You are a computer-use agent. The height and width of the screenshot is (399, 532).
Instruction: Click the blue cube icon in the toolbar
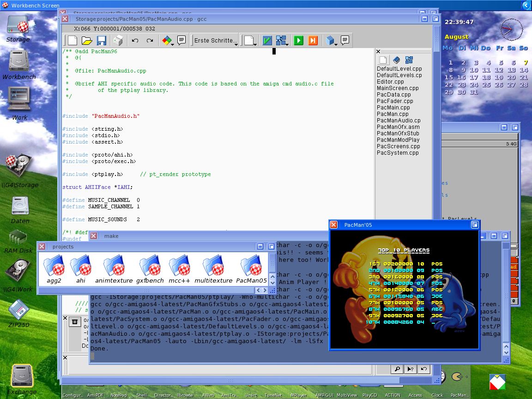tap(331, 40)
